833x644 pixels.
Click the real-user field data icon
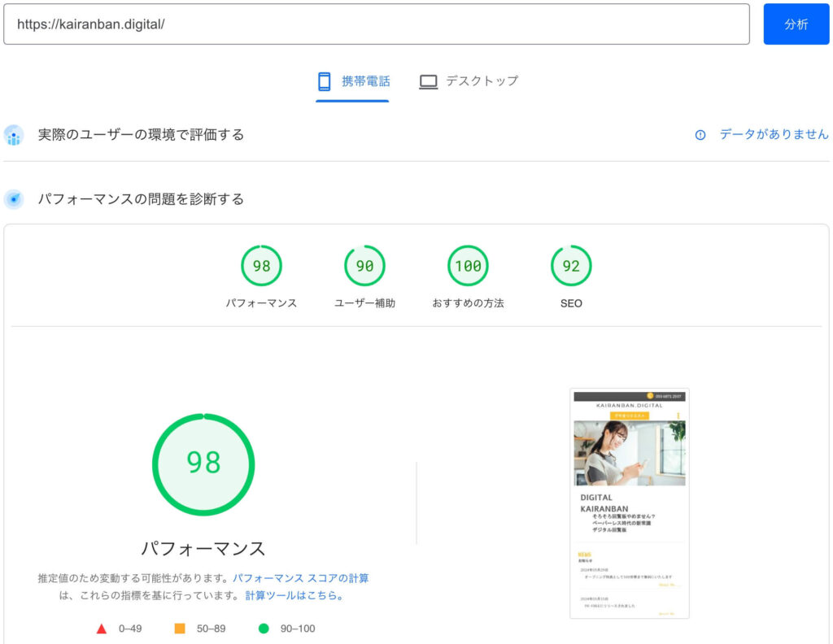click(14, 135)
